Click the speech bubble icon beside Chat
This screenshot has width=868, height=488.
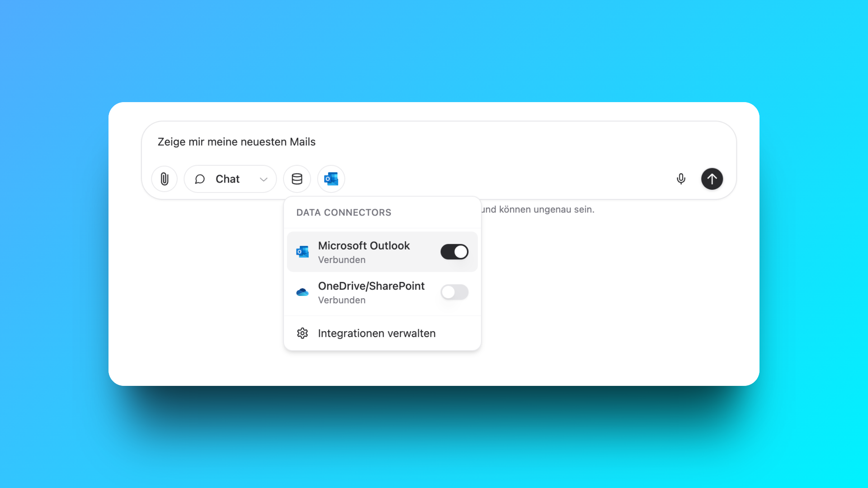click(x=200, y=179)
